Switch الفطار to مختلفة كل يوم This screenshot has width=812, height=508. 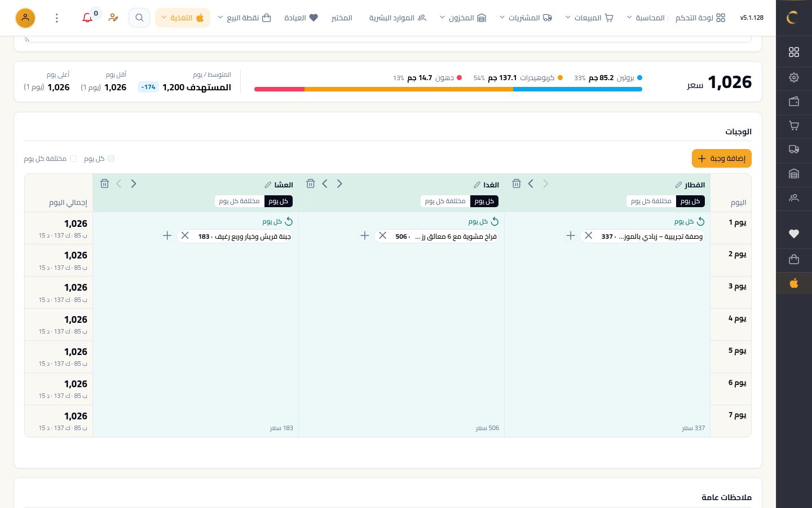[x=651, y=201]
